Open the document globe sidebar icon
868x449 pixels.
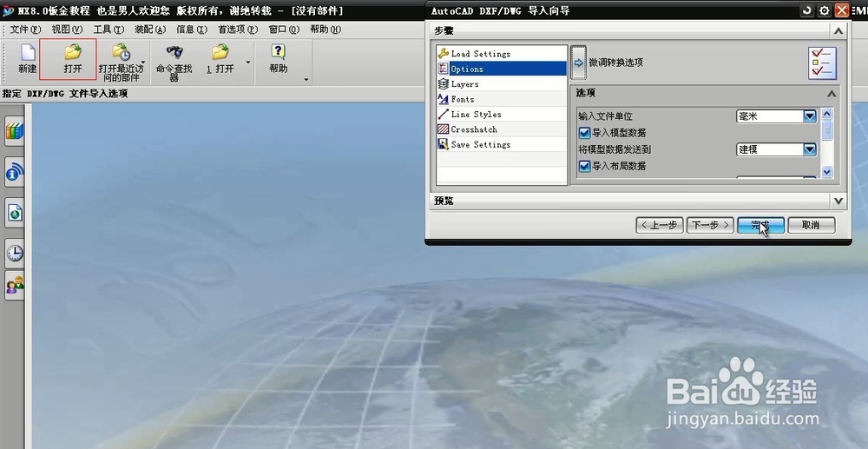pos(15,213)
